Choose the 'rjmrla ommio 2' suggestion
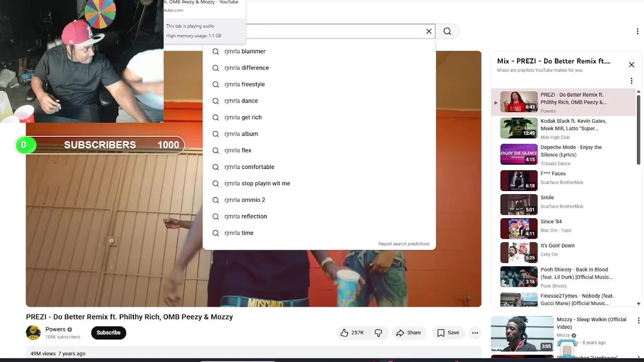This screenshot has height=362, width=644. point(319,200)
